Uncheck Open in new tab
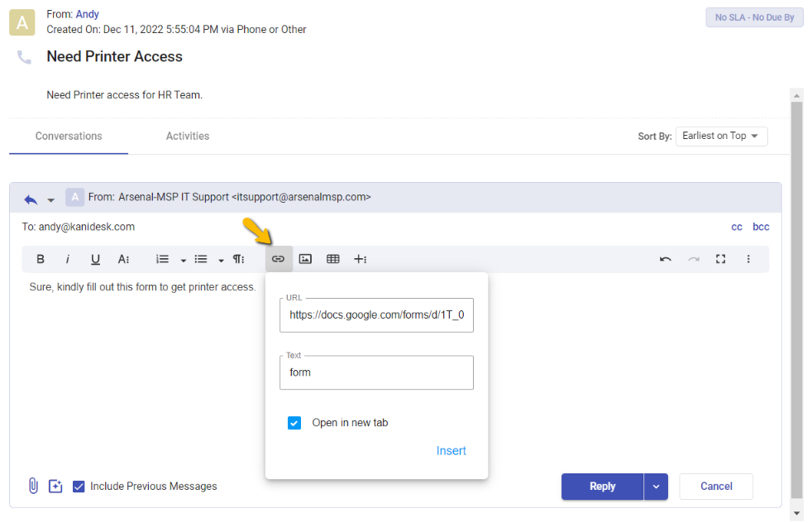Image resolution: width=812 pixels, height=523 pixels. pyautogui.click(x=294, y=423)
